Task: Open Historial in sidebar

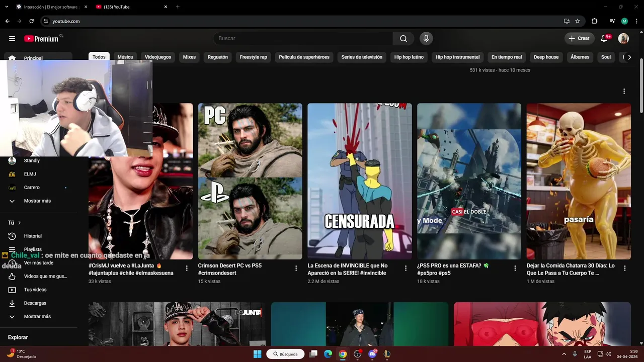Action: [38, 236]
